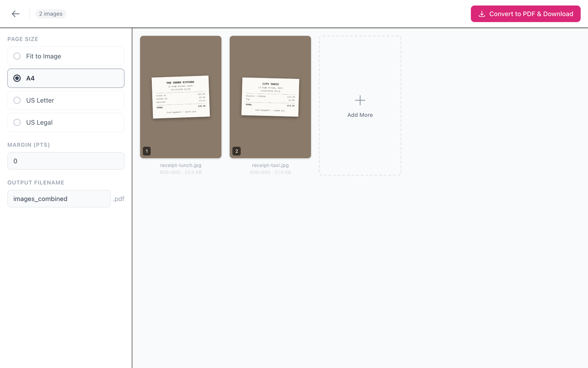This screenshot has height=368, width=588.
Task: Click the receipt-lunch.jpg filename text
Action: [x=181, y=165]
